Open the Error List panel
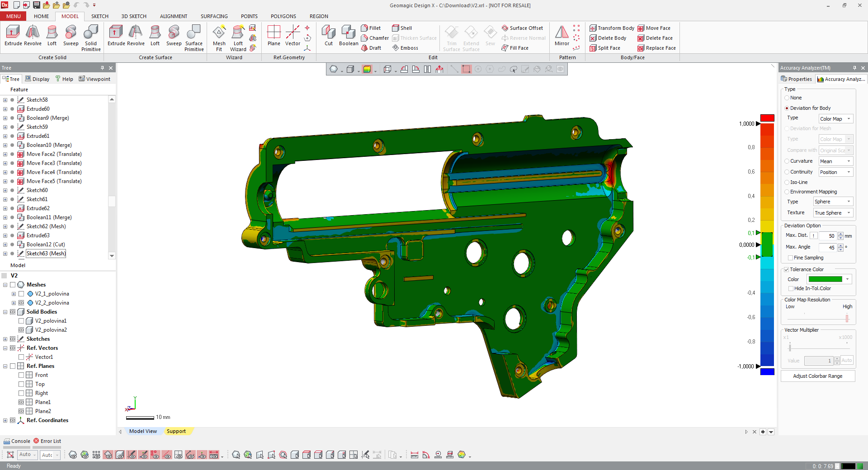 click(x=47, y=441)
